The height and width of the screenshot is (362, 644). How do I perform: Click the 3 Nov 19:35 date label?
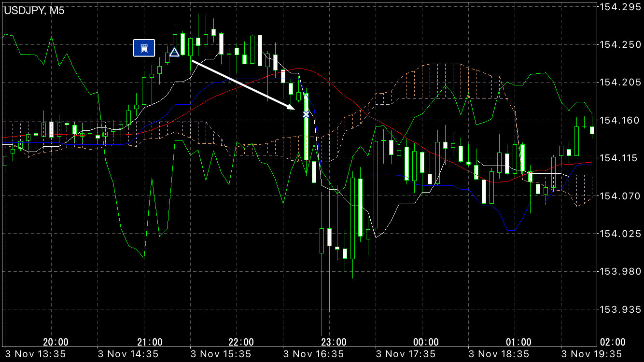coord(591,355)
